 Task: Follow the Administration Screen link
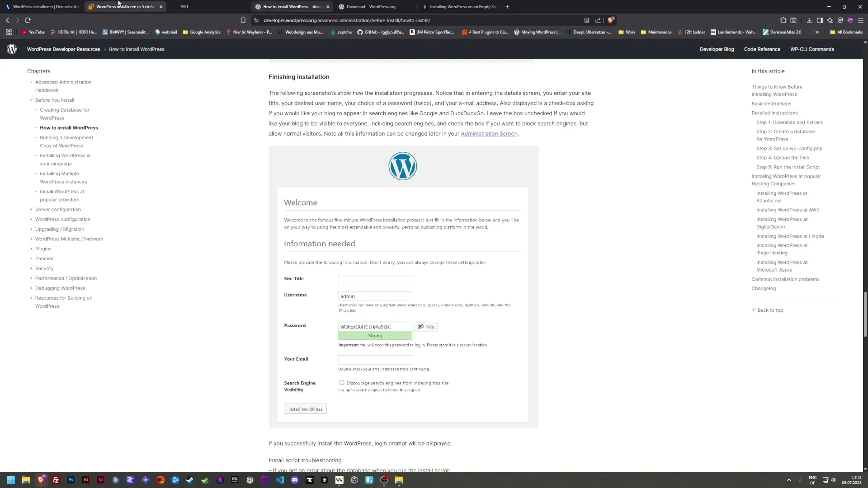pyautogui.click(x=489, y=134)
